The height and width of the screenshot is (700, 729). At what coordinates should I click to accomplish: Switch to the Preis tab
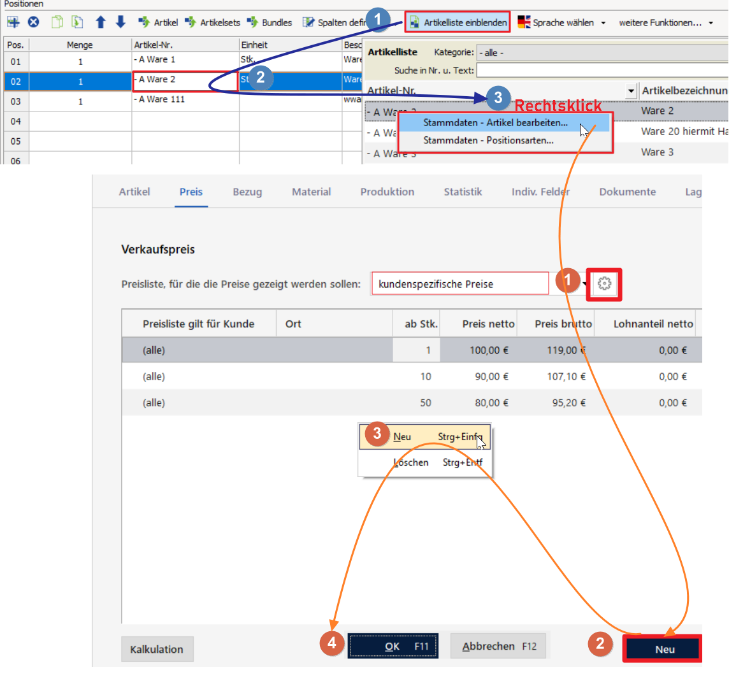191,192
